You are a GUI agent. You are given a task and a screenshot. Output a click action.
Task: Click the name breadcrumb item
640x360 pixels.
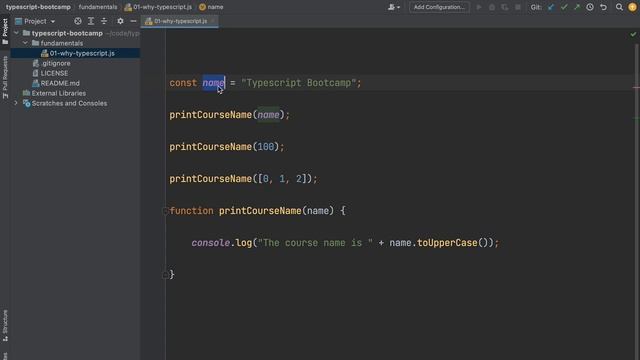[211, 7]
